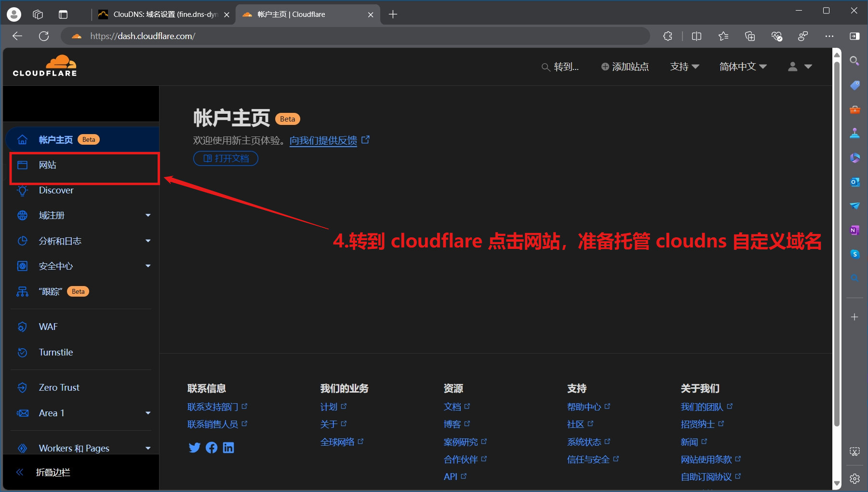Click the 招贤纳士 footer link
868x492 pixels.
(x=697, y=424)
